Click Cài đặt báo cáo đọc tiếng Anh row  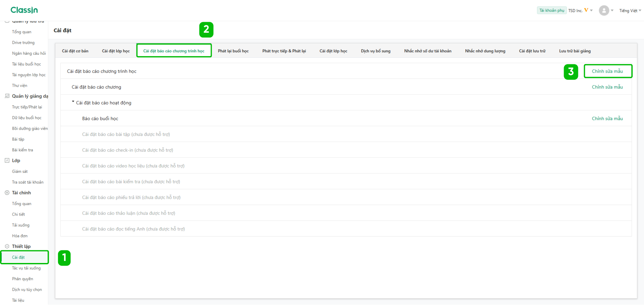(346, 229)
